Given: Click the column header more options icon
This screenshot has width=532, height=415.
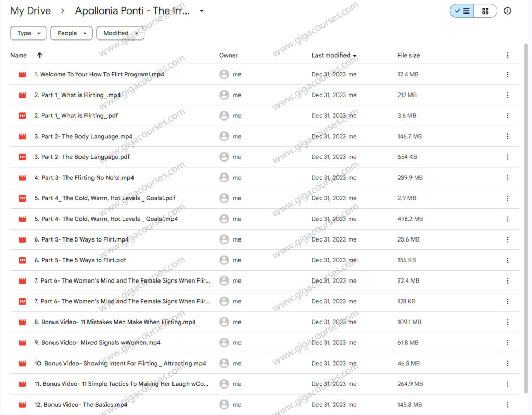Looking at the screenshot, I should pos(507,55).
